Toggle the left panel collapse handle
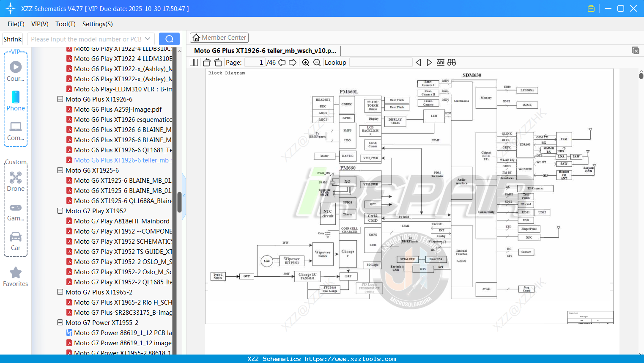 pyautogui.click(x=184, y=196)
